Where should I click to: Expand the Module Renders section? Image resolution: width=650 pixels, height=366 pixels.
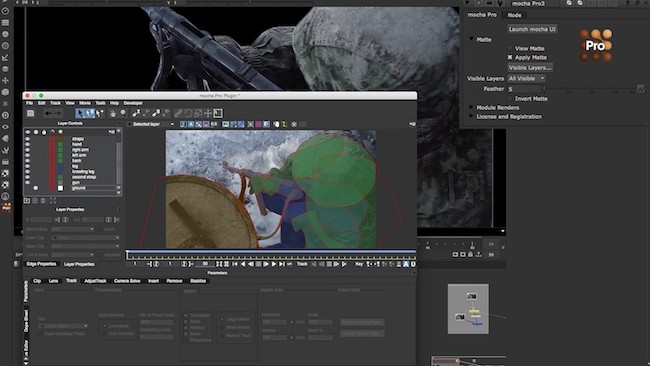[471, 107]
